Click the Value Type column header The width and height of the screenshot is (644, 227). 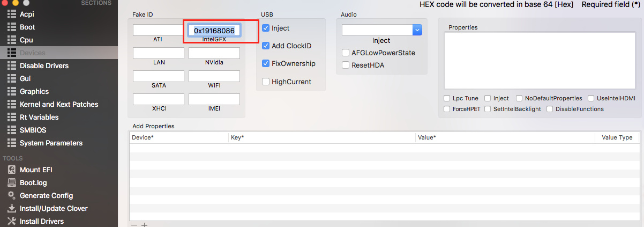[x=617, y=137]
